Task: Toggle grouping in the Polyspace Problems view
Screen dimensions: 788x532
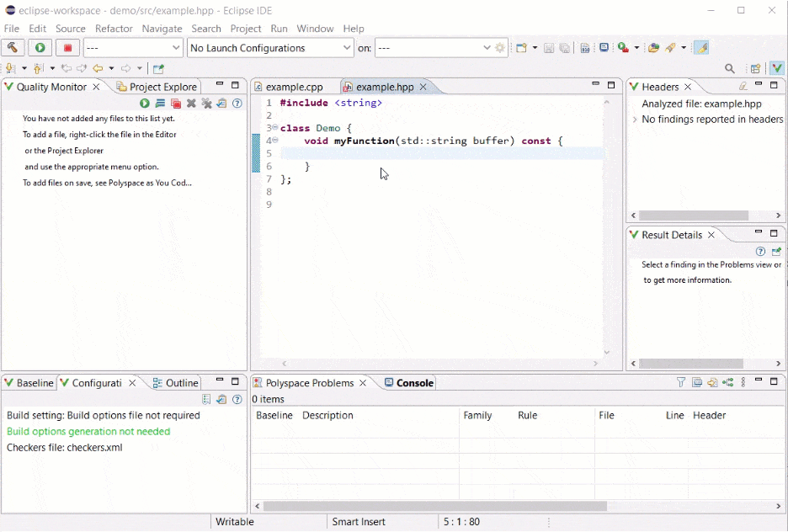Action: click(729, 382)
